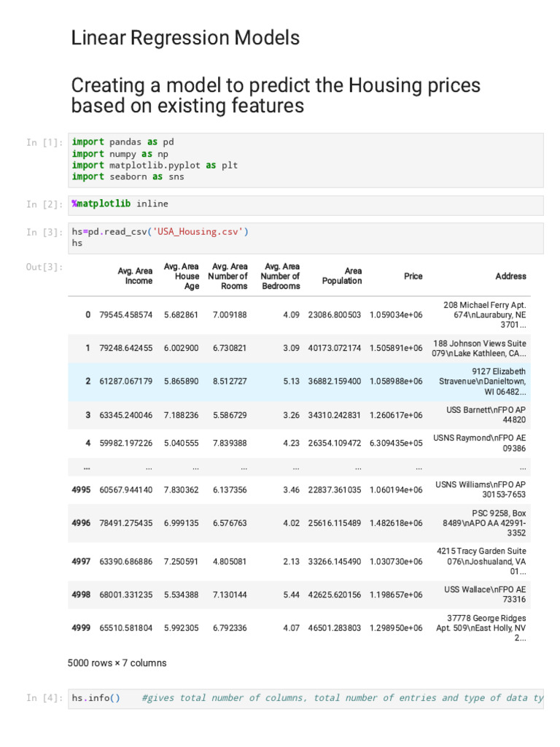This screenshot has width=560, height=747.
Task: Click the imports code cell In [1]
Action: point(306,160)
